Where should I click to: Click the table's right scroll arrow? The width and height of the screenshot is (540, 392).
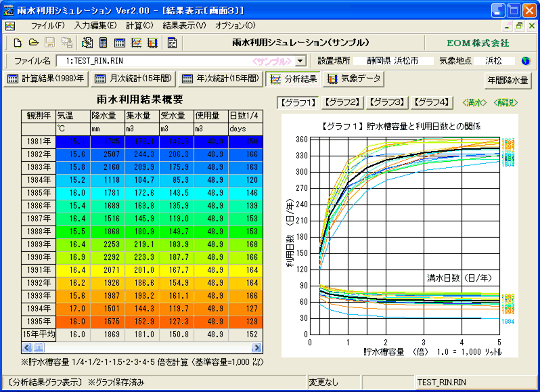tap(256, 347)
